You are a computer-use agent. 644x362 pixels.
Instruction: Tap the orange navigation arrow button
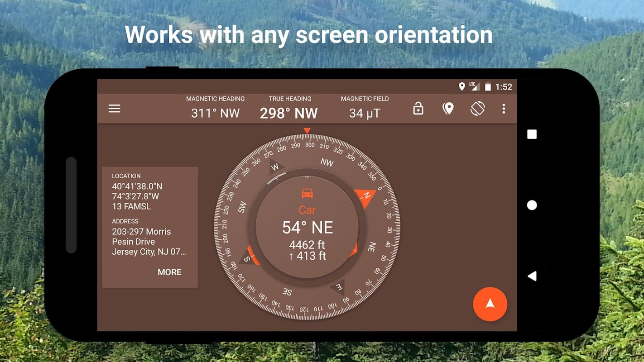click(490, 304)
